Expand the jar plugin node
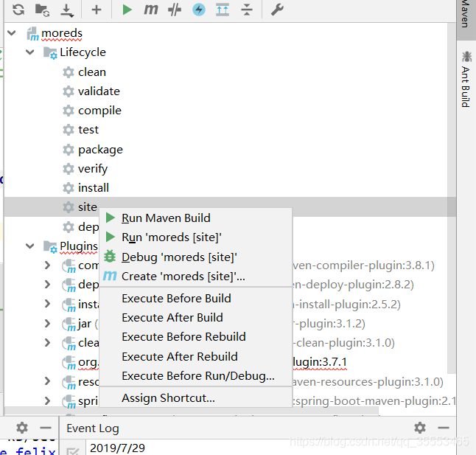 point(47,324)
